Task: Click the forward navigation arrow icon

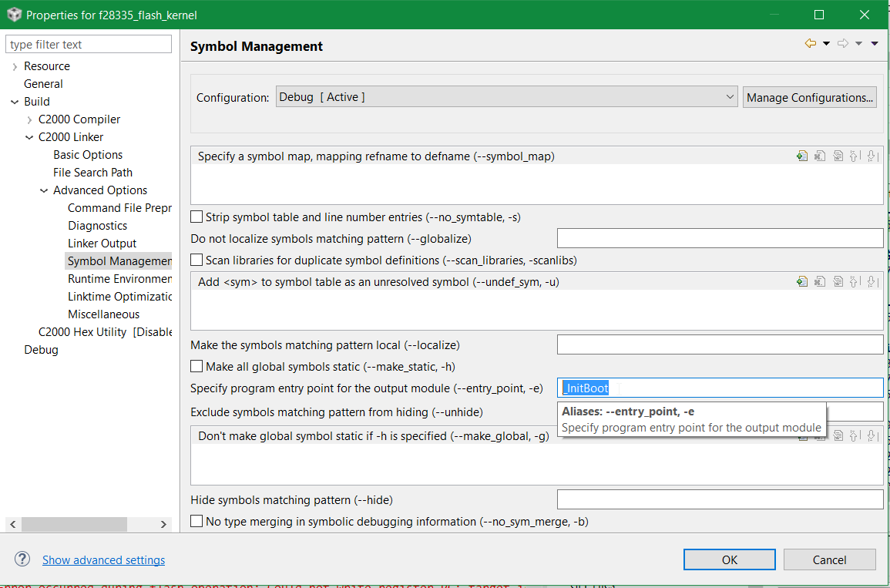Action: [x=843, y=44]
